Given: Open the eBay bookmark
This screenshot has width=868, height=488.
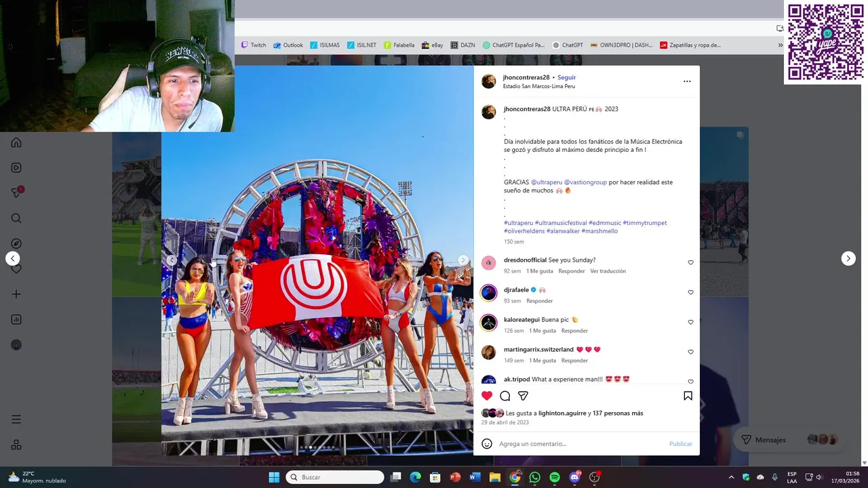Looking at the screenshot, I should pos(432,45).
